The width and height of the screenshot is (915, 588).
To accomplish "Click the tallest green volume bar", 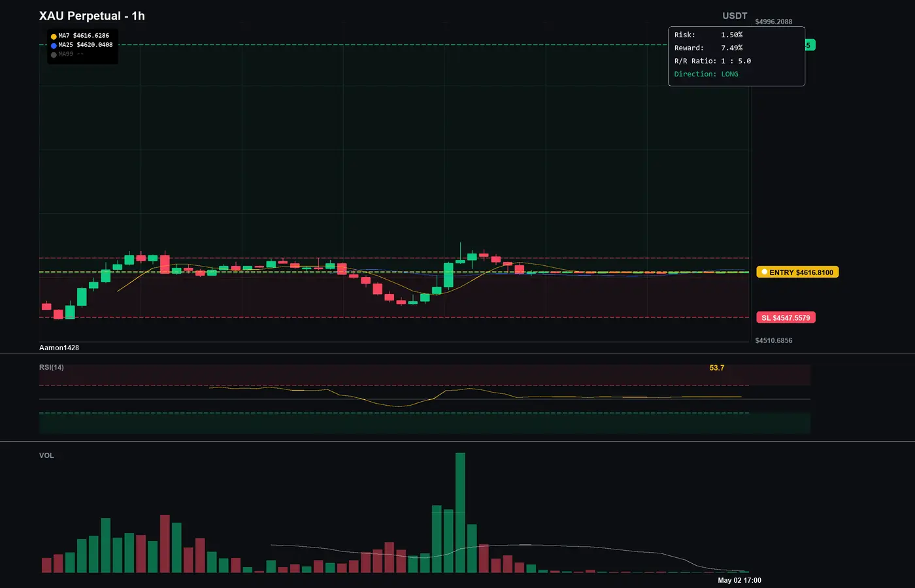I will click(460, 513).
